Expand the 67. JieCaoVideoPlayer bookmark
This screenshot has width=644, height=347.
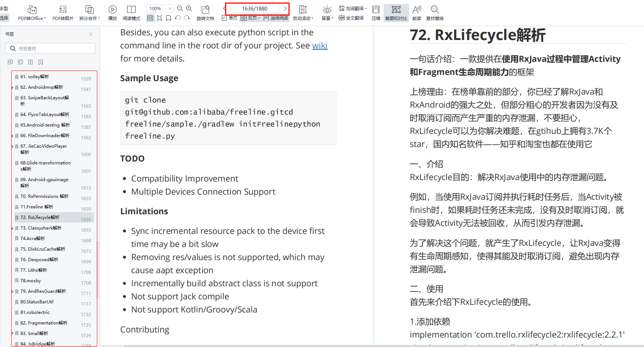point(12,147)
